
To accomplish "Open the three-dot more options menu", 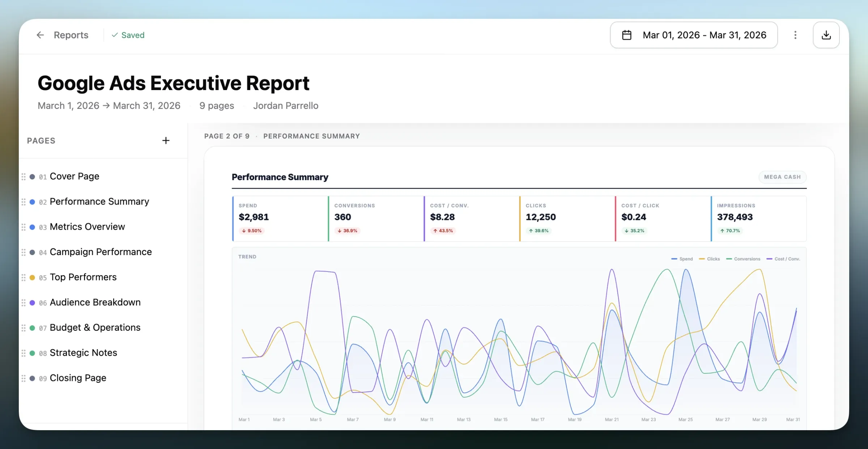I will (x=795, y=35).
